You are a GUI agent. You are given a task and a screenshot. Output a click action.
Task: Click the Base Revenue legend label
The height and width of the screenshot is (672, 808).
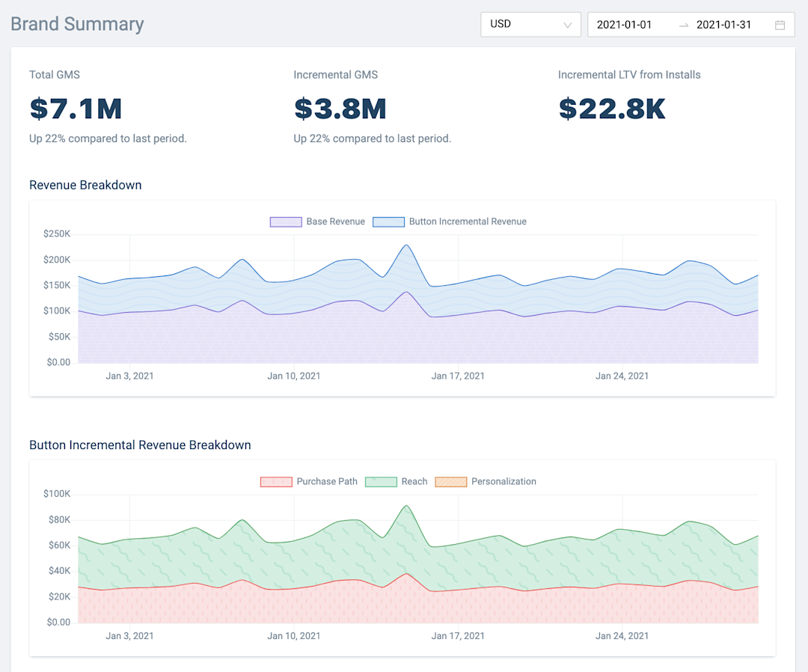coord(335,222)
